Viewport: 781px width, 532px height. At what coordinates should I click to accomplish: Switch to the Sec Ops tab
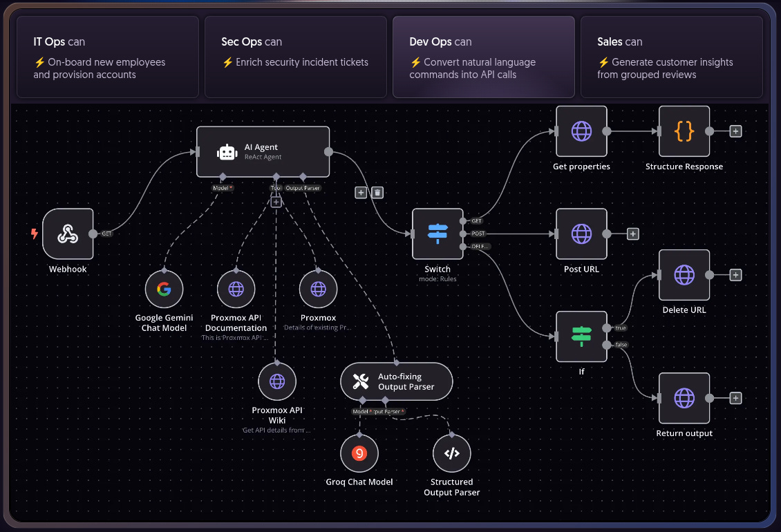click(x=295, y=57)
